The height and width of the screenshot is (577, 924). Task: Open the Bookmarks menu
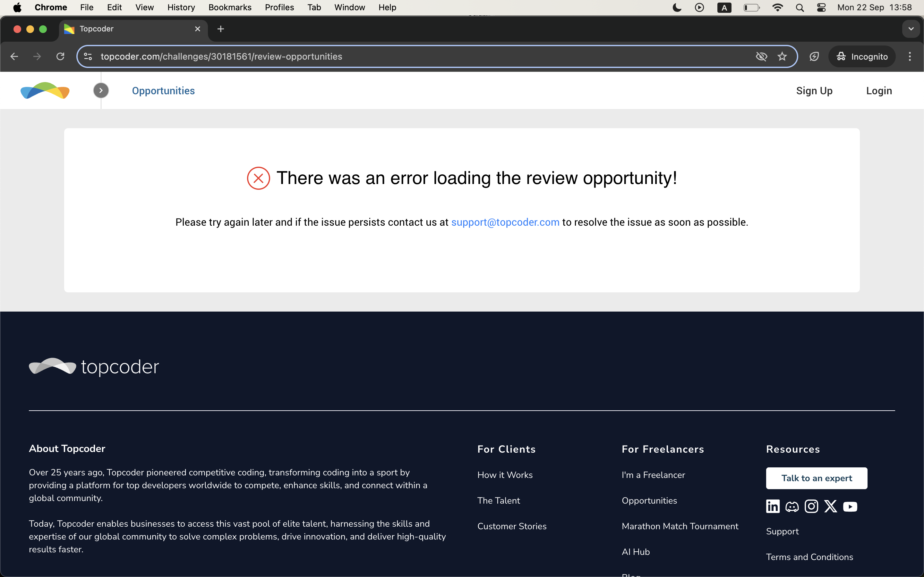point(230,7)
